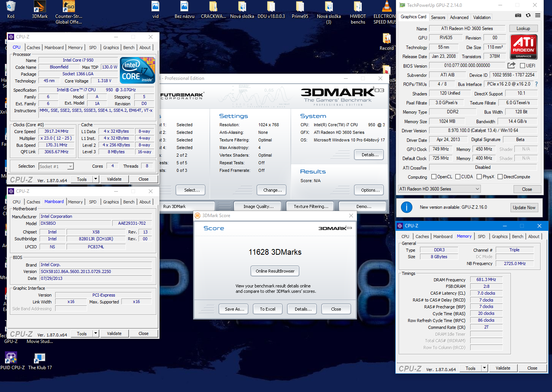The height and width of the screenshot is (392, 552).
Task: Select Caches tab in top CPU-Z window
Action: point(33,48)
